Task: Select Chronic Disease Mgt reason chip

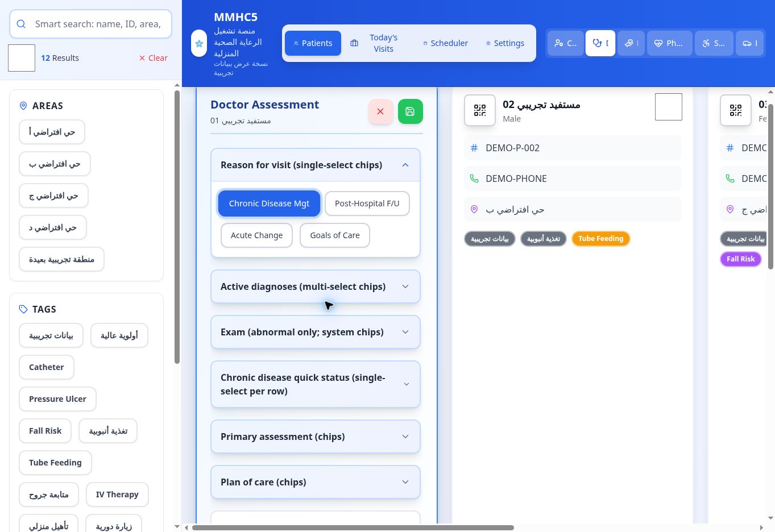Action: point(270,203)
